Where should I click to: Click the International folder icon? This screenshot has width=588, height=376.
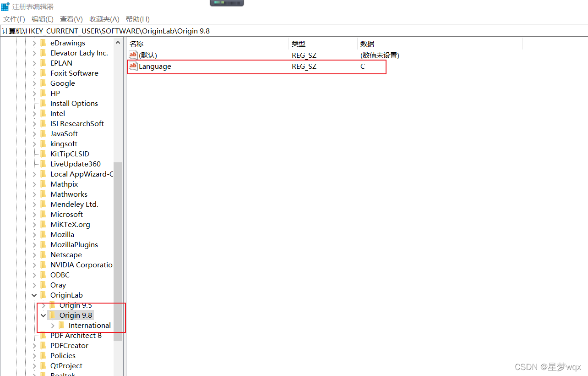coord(62,326)
